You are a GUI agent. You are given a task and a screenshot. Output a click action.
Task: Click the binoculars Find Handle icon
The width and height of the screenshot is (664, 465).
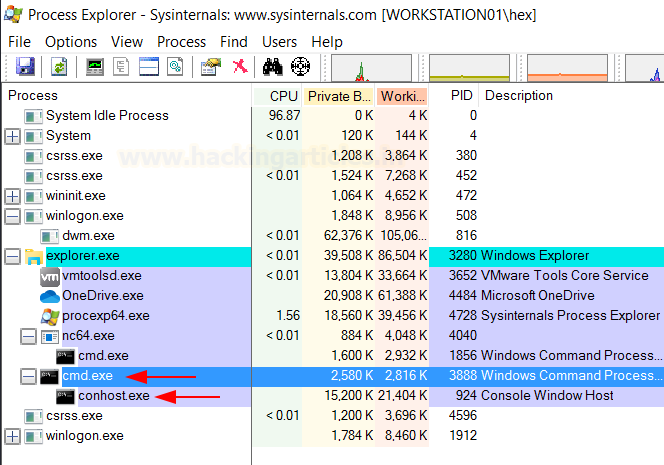click(272, 66)
